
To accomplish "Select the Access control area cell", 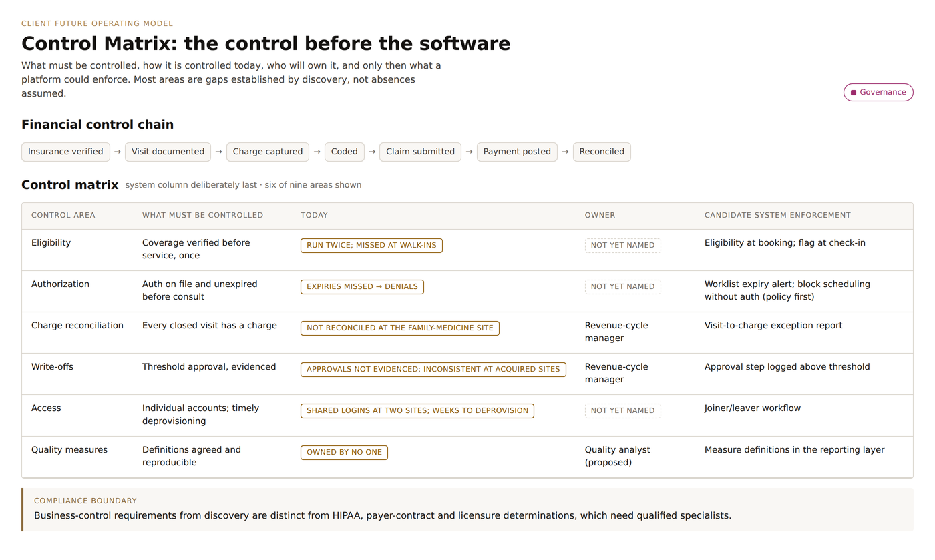I will tap(46, 408).
